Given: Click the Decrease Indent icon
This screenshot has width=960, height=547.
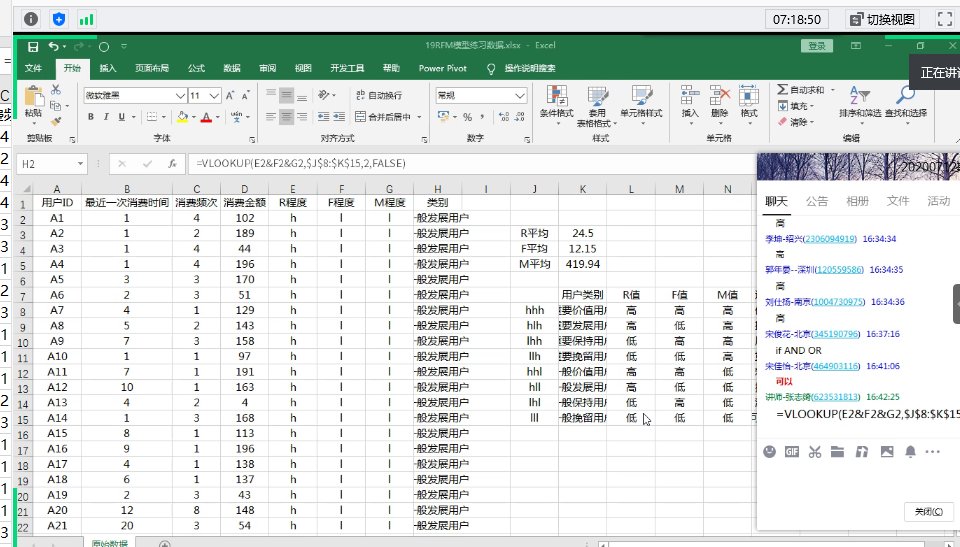Looking at the screenshot, I should coord(323,116).
